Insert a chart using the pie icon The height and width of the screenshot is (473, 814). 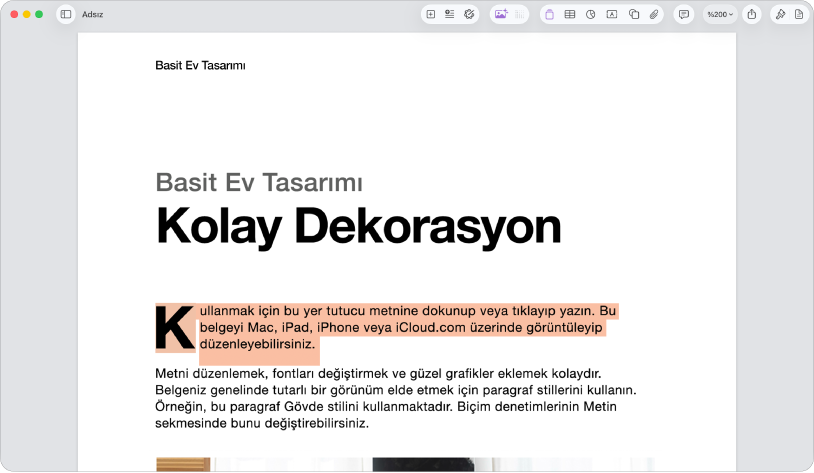point(591,15)
